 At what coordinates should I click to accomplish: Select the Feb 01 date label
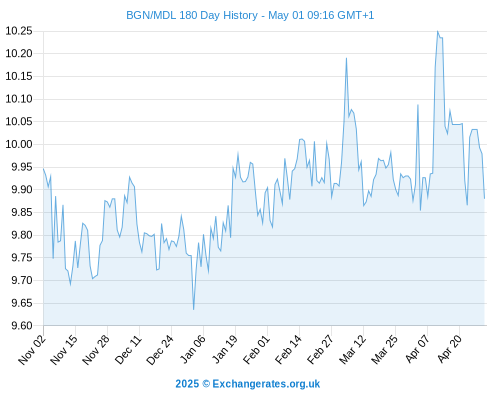(256, 350)
